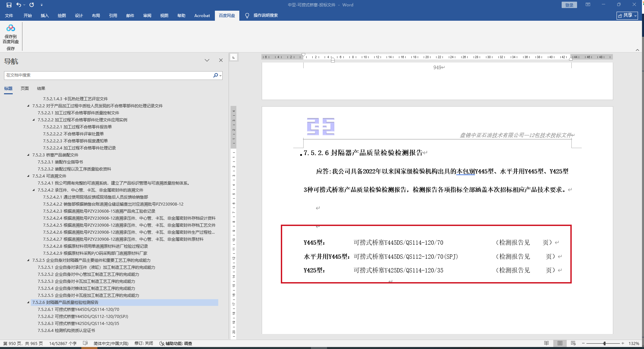The height and width of the screenshot is (349, 644).
Task: Open Customize Quick Access Toolbar dropdown
Action: point(42,5)
